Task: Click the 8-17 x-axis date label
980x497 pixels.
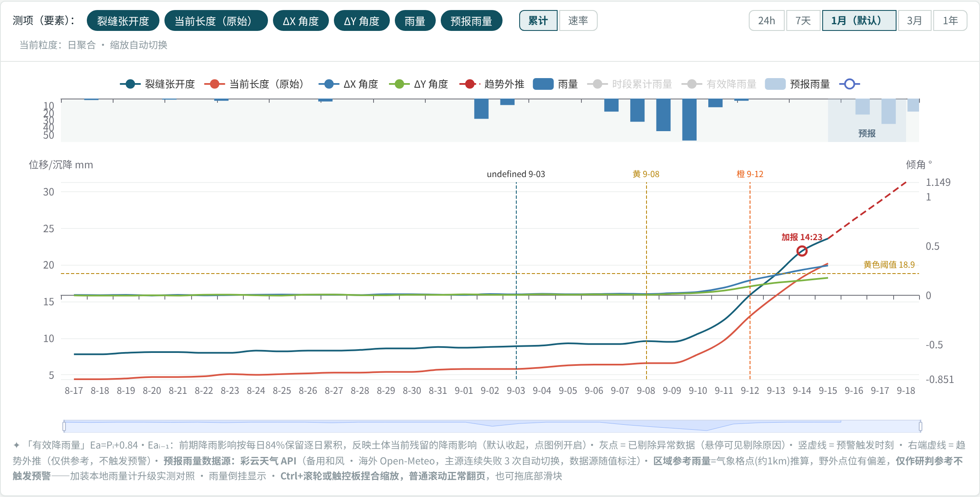Action: (74, 390)
